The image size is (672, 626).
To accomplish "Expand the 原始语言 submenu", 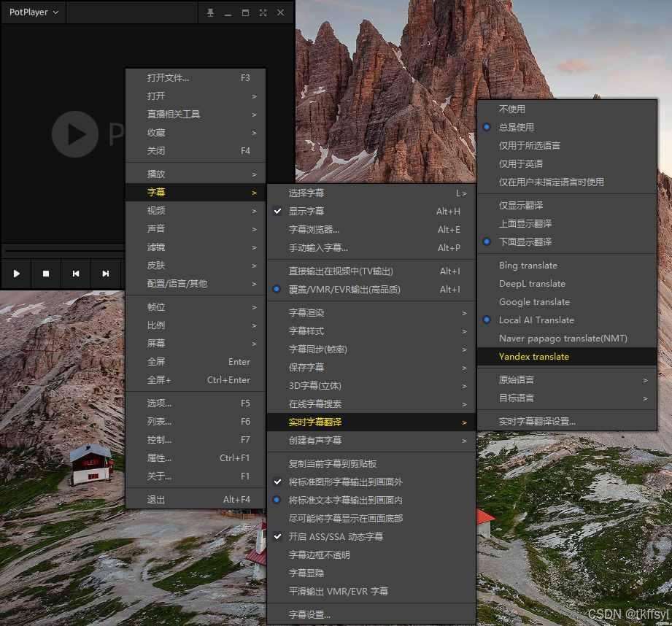I will (x=567, y=379).
